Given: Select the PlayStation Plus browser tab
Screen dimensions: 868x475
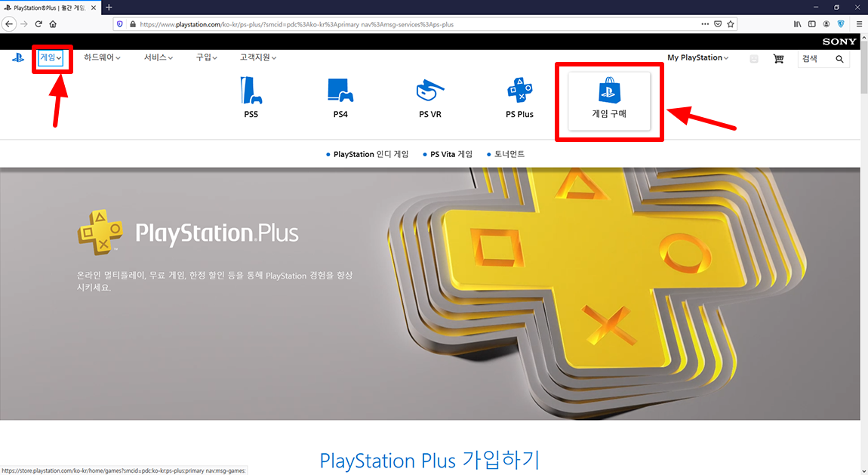Looking at the screenshot, I should point(50,8).
